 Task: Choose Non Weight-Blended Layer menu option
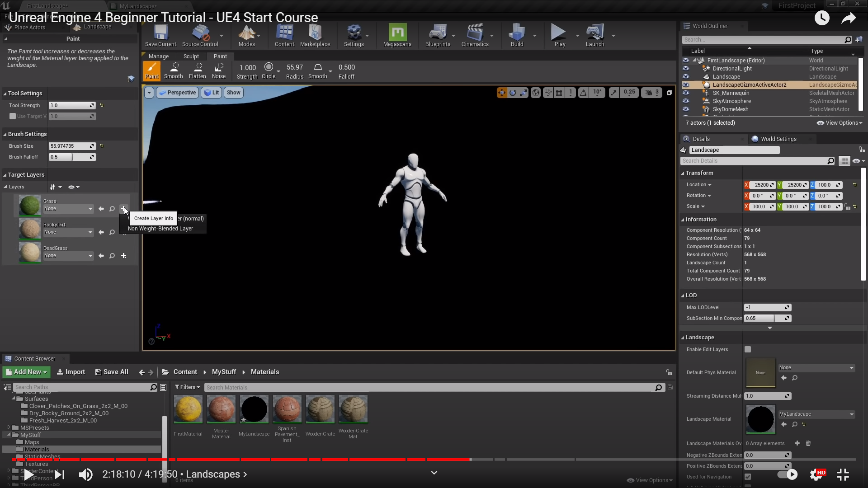(160, 229)
